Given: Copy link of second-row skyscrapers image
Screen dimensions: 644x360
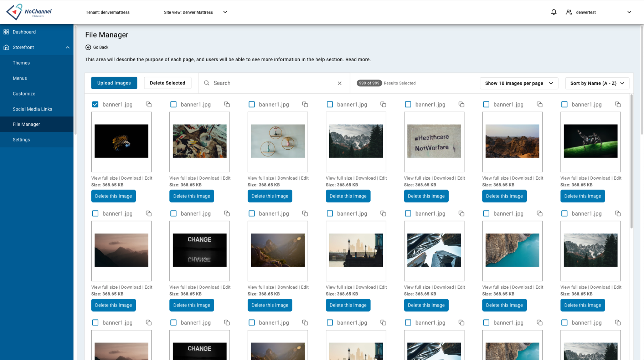Looking at the screenshot, I should [x=462, y=214].
